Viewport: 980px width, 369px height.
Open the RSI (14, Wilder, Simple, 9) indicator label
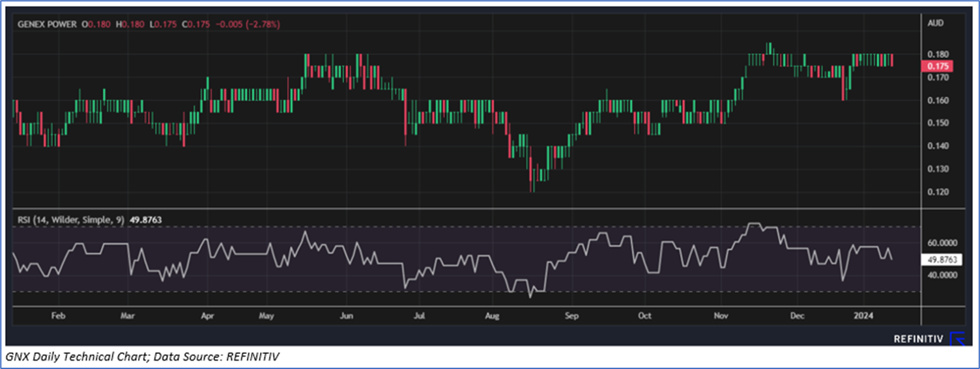(70, 220)
